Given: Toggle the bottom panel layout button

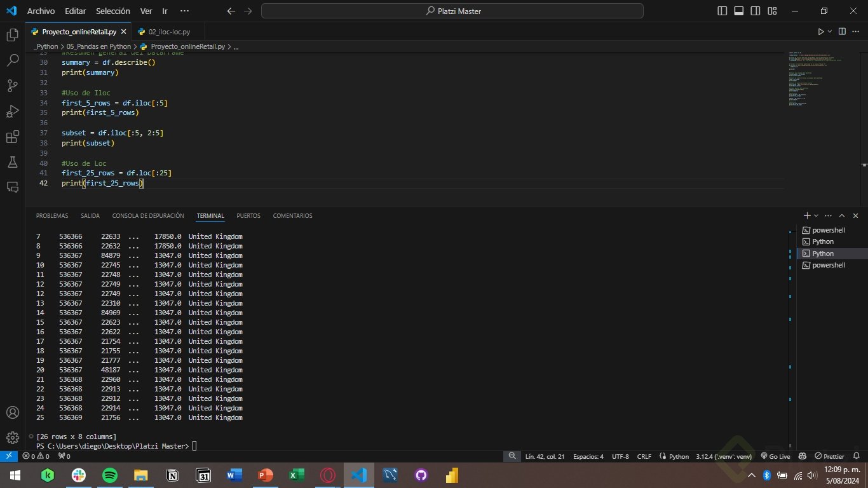Looking at the screenshot, I should click(x=738, y=11).
